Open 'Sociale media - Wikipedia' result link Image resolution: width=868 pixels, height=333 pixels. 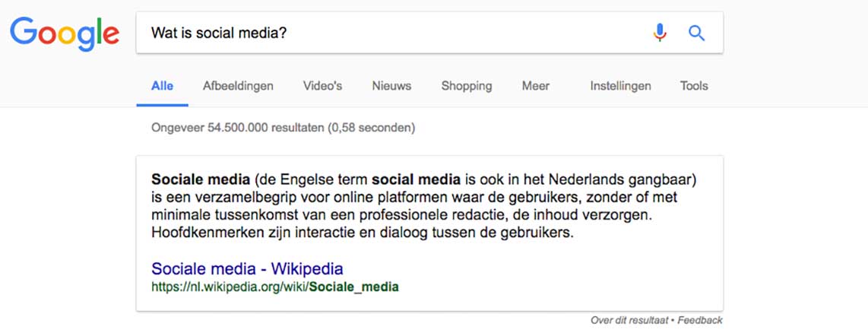tap(248, 268)
